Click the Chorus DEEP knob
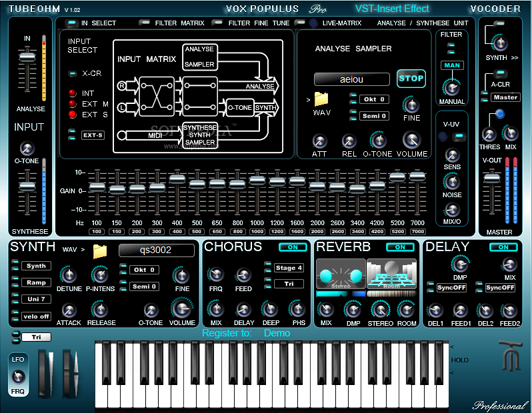This screenshot has height=413, width=532. click(270, 309)
